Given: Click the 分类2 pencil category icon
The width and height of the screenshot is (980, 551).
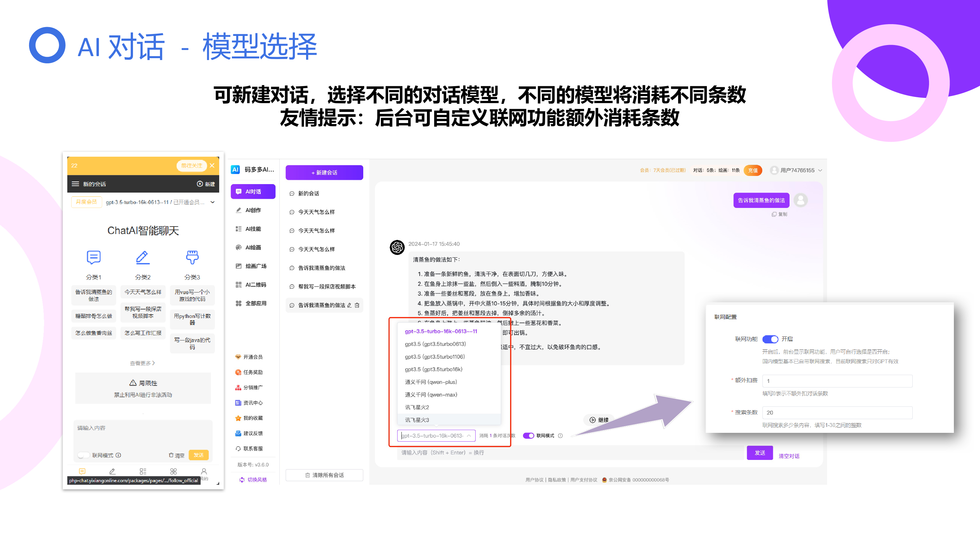Looking at the screenshot, I should pyautogui.click(x=143, y=258).
